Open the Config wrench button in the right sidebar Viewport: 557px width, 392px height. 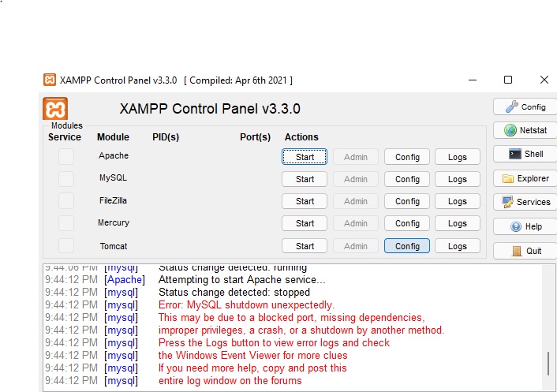525,107
